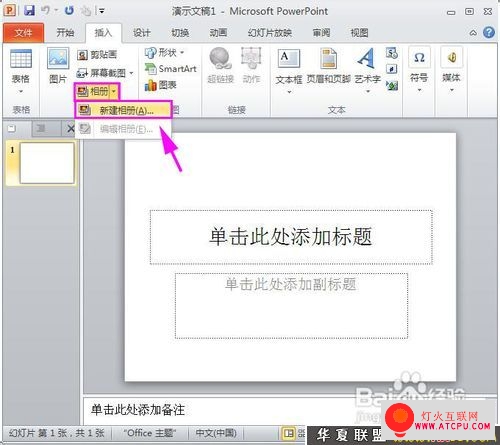Open the 动画 (Animations) tab
Viewport: 500px width, 445px height.
(x=218, y=33)
